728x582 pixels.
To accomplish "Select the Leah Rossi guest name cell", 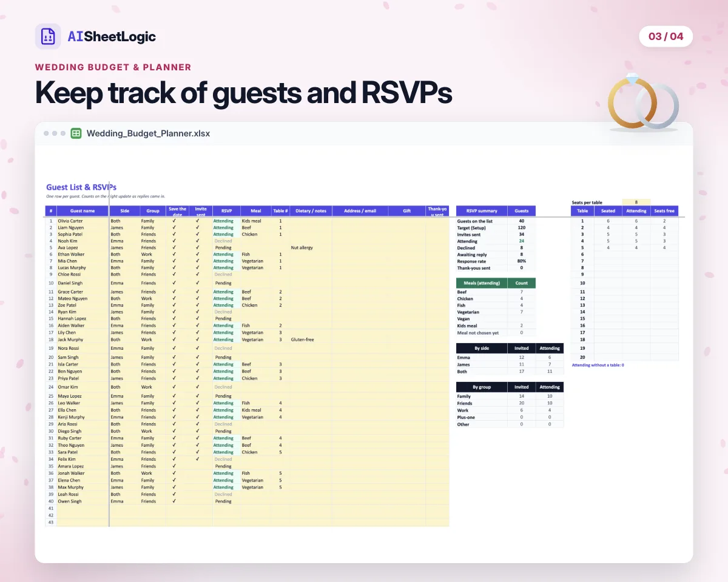I will 83,494.
